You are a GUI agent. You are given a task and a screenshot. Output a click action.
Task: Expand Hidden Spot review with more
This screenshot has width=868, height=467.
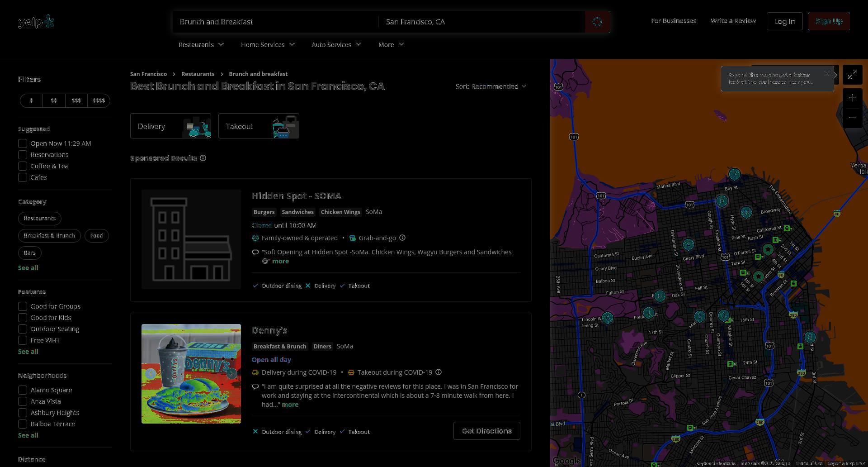280,261
